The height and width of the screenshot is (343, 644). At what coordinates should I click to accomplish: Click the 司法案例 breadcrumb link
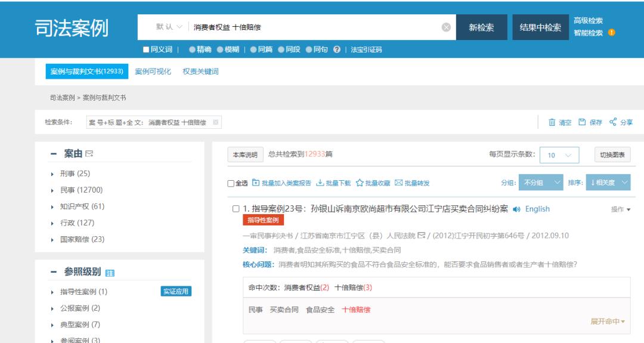click(63, 98)
